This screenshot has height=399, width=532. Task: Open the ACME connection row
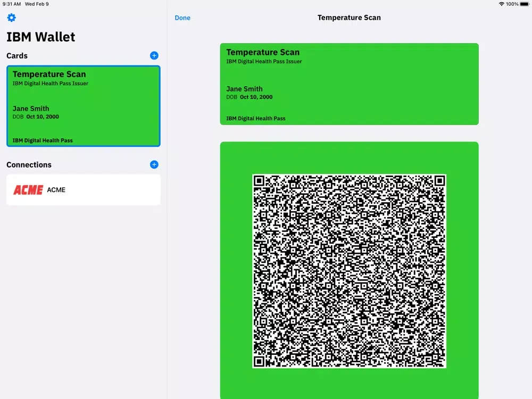tap(84, 190)
